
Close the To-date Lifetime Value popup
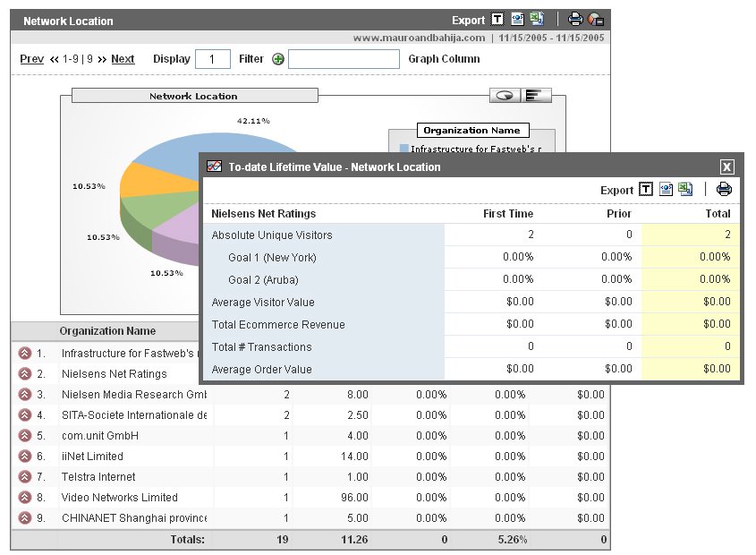click(x=727, y=167)
